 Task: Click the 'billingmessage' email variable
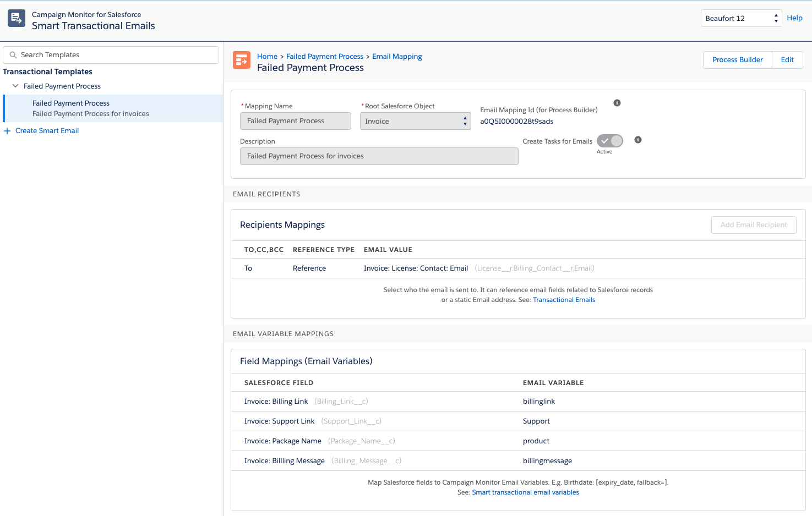click(547, 461)
